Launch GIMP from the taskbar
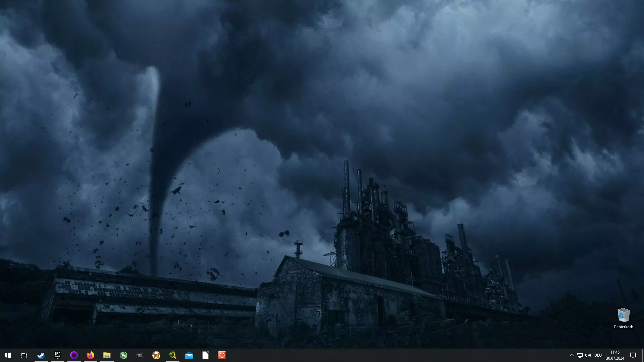The height and width of the screenshot is (362, 644). 140,355
